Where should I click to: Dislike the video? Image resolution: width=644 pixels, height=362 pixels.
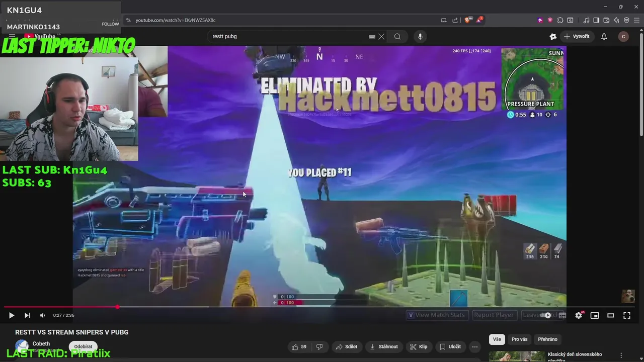(319, 346)
